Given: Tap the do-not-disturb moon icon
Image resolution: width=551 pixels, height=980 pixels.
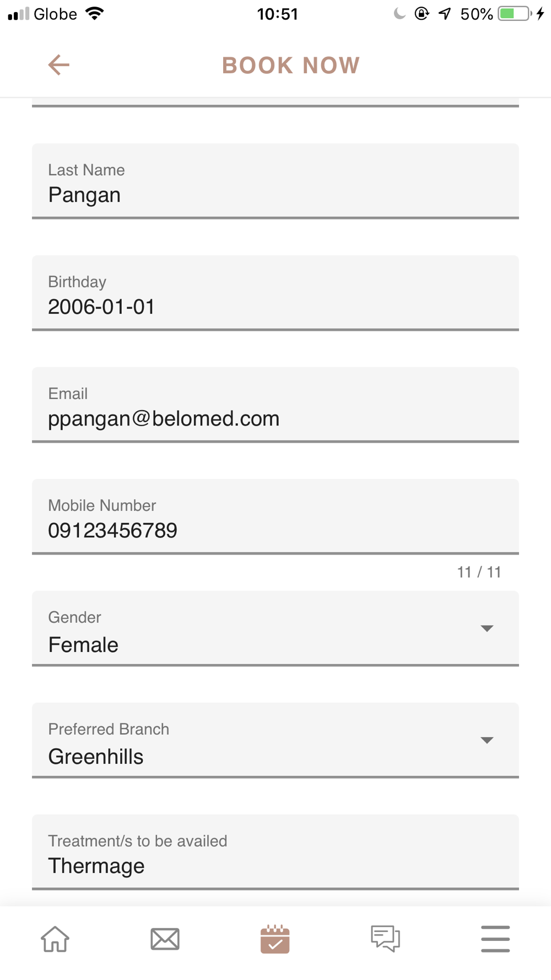Looking at the screenshot, I should 399,14.
